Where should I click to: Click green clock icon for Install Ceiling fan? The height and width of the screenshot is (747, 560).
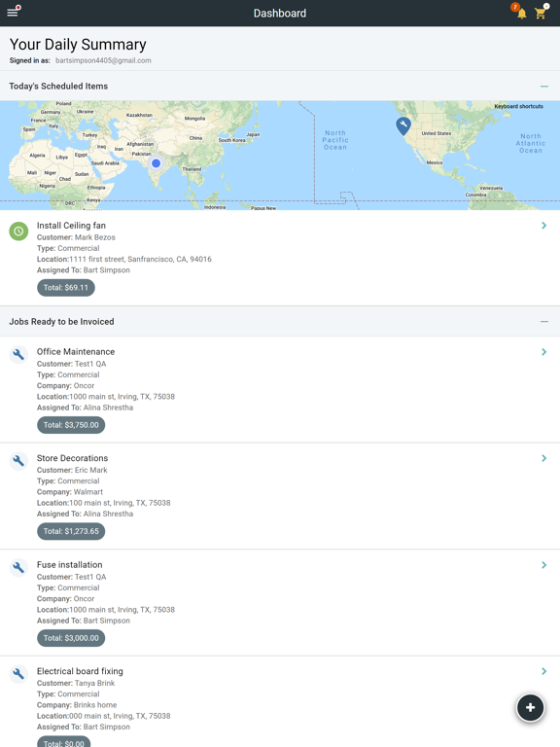pyautogui.click(x=18, y=231)
